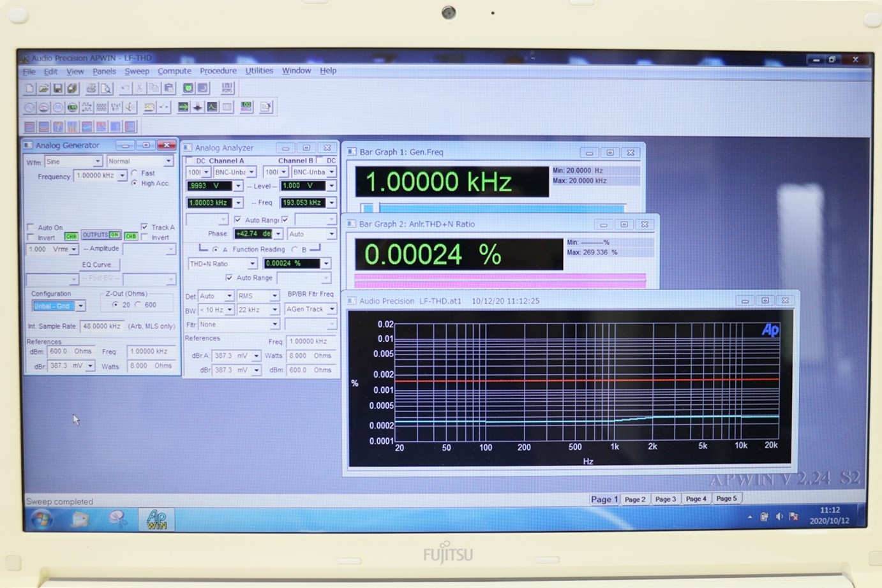Enable the Auto On checkbox
Image resolution: width=882 pixels, height=588 pixels.
tap(31, 227)
